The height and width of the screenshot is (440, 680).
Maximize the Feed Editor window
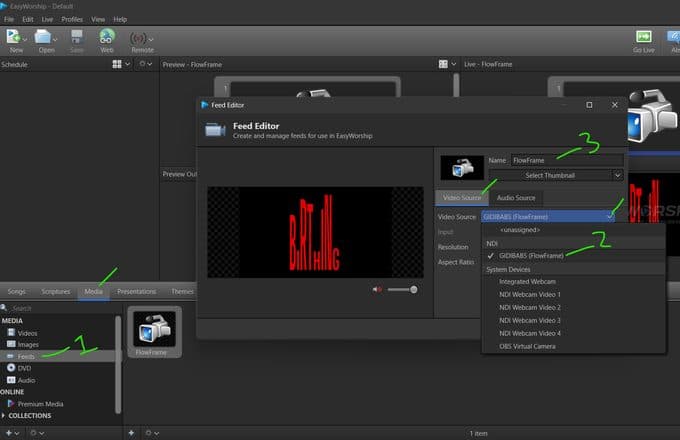[x=589, y=105]
